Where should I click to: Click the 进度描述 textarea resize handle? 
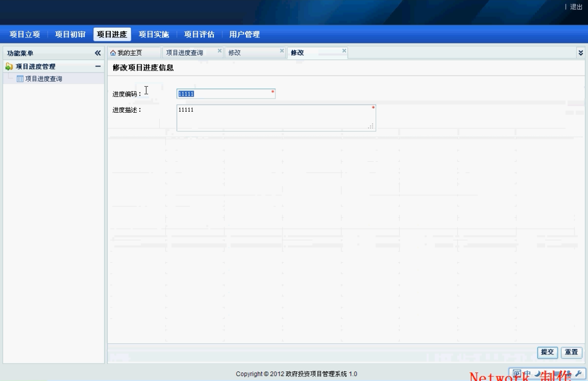[x=371, y=127]
